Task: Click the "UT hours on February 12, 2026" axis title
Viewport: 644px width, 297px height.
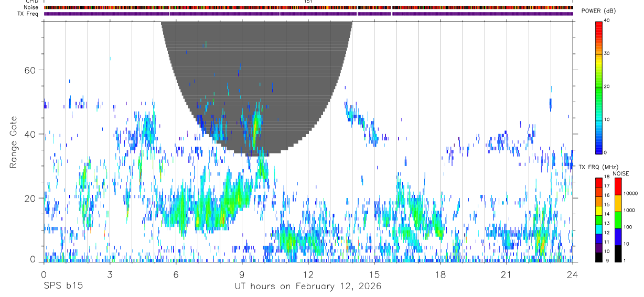Action: (x=308, y=287)
